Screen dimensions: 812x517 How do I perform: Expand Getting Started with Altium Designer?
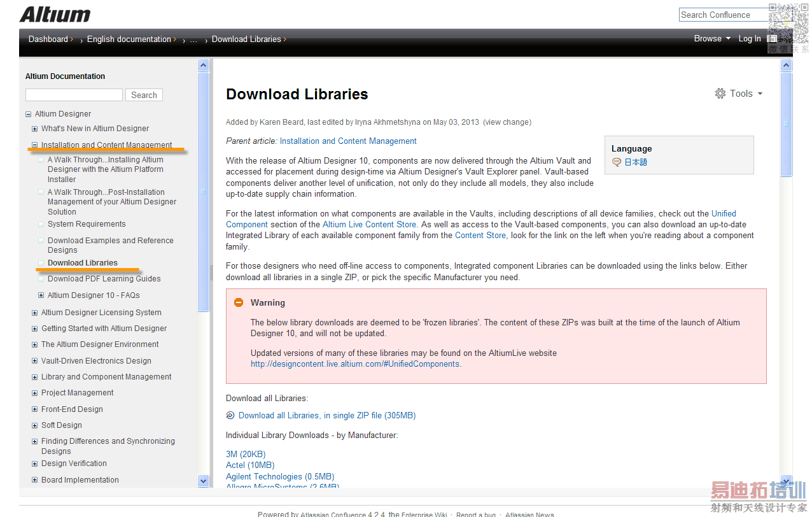pyautogui.click(x=34, y=329)
